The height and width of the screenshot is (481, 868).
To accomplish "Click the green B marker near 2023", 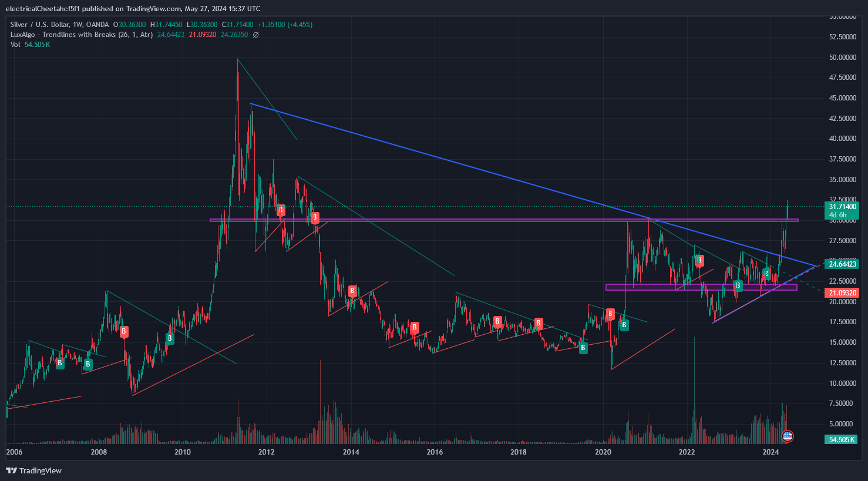I will pyautogui.click(x=738, y=285).
